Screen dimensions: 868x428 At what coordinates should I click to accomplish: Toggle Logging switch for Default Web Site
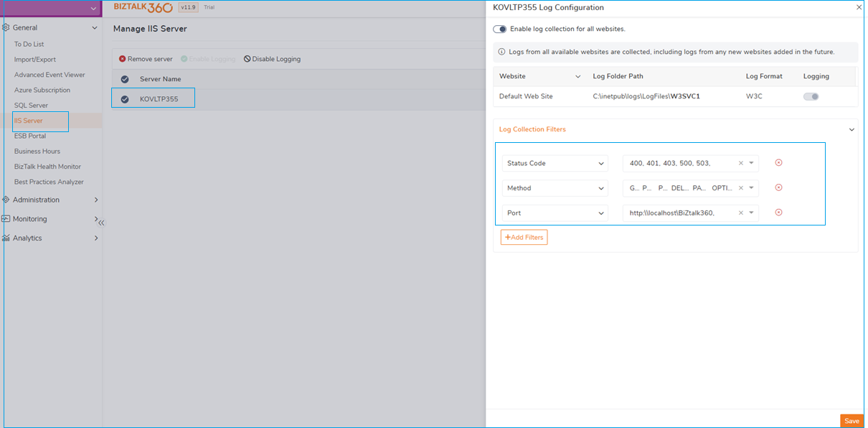pyautogui.click(x=811, y=96)
